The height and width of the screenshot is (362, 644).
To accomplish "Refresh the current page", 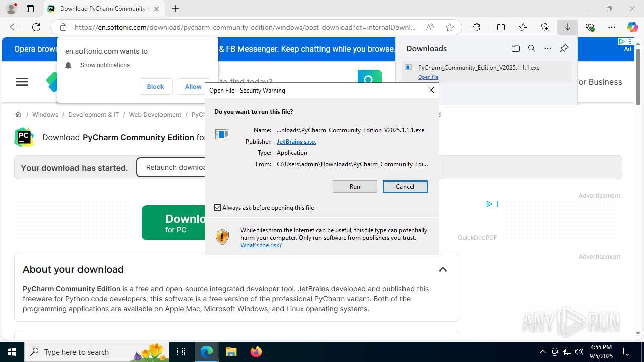I will [36, 27].
